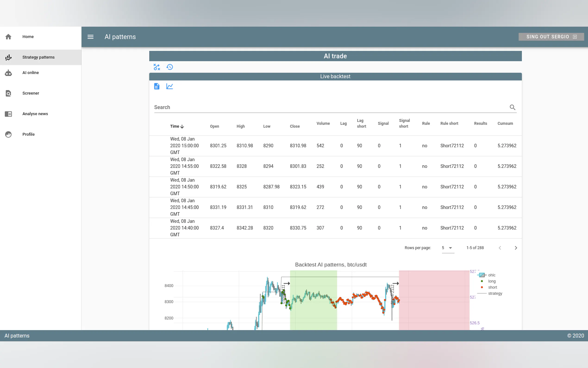Open the Rows per page dropdown

(x=448, y=248)
